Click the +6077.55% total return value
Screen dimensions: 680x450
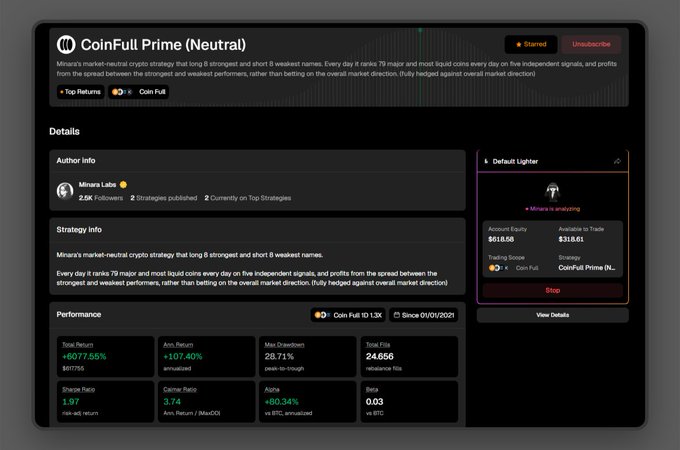pyautogui.click(x=84, y=356)
